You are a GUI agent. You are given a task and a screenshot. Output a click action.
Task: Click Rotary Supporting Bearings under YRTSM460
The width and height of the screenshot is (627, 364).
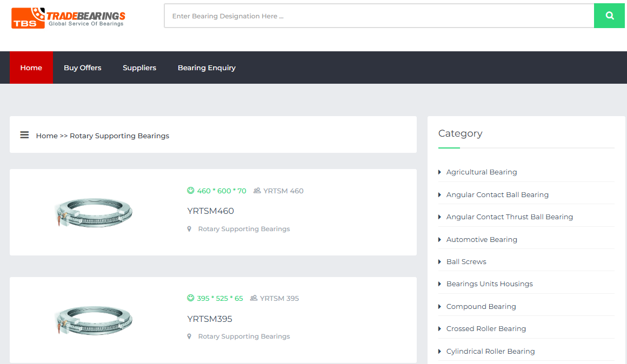[244, 229]
